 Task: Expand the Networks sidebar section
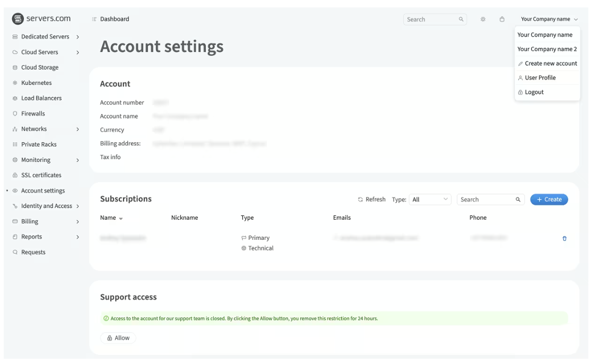pyautogui.click(x=77, y=129)
